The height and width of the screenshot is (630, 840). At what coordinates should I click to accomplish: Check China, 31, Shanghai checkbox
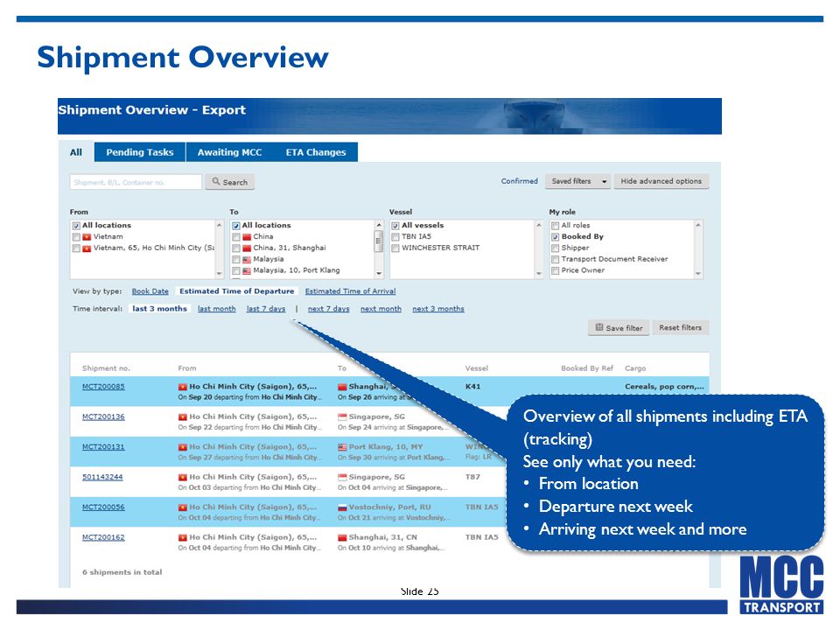[x=235, y=248]
